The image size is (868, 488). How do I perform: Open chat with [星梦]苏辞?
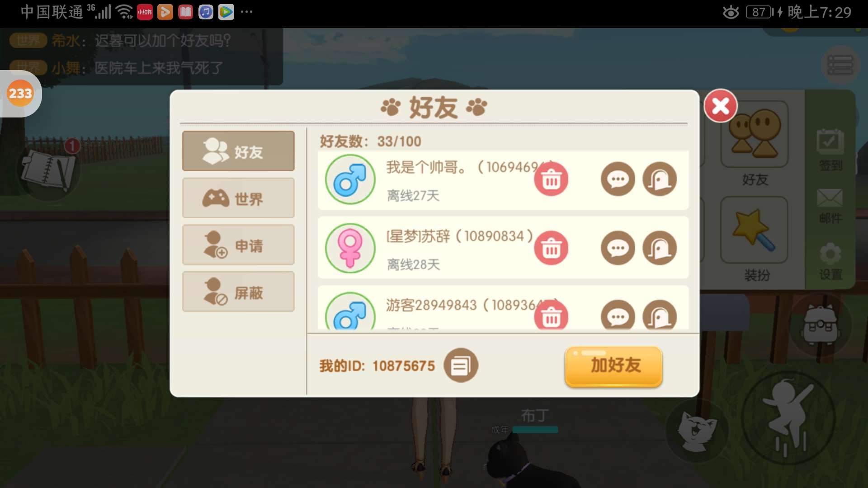pyautogui.click(x=618, y=248)
